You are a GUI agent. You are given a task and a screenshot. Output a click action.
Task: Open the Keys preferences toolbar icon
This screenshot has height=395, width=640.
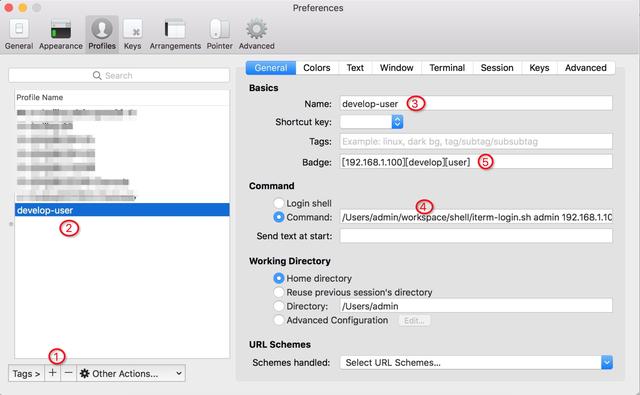[x=133, y=34]
